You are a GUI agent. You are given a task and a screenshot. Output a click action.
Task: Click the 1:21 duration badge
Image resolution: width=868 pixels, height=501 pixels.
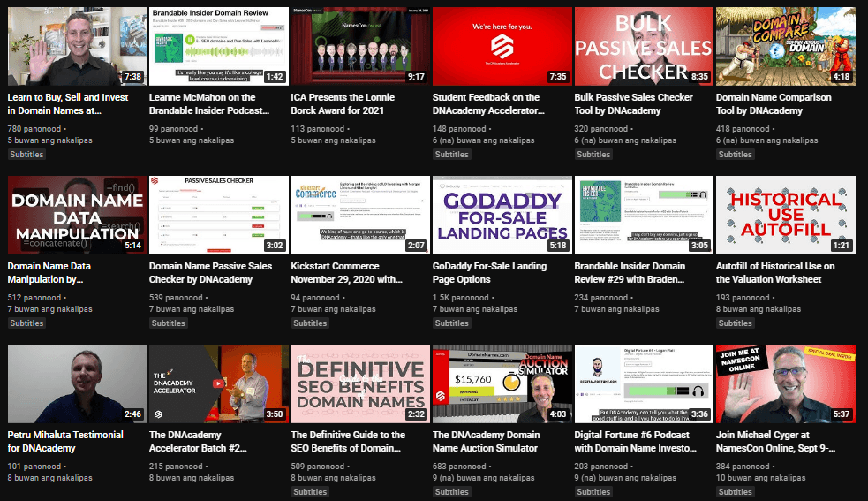tap(841, 246)
